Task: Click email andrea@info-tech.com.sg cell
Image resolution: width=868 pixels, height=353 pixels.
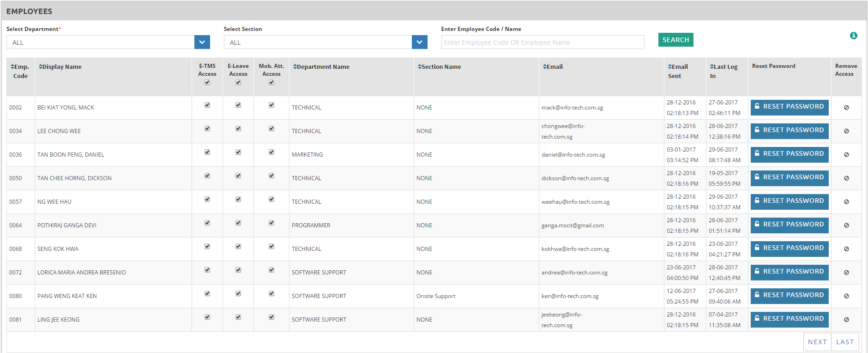Action: pyautogui.click(x=601, y=273)
